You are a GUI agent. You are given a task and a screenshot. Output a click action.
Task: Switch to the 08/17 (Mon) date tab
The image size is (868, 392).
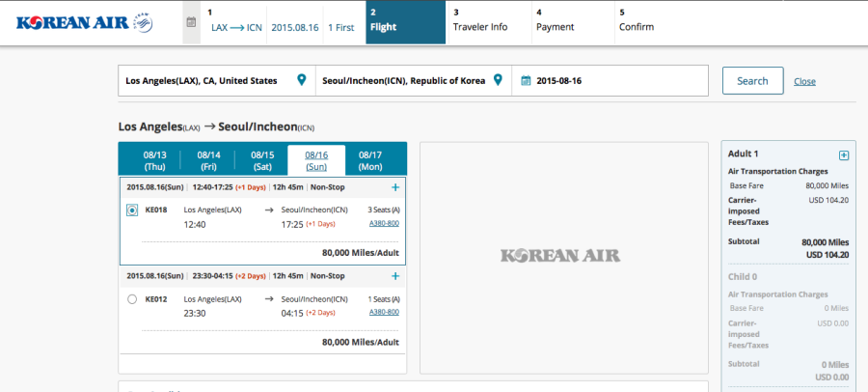click(370, 161)
